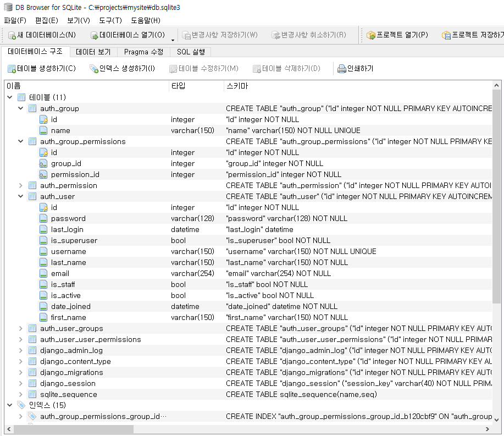Click the field icon next to email

(43, 274)
